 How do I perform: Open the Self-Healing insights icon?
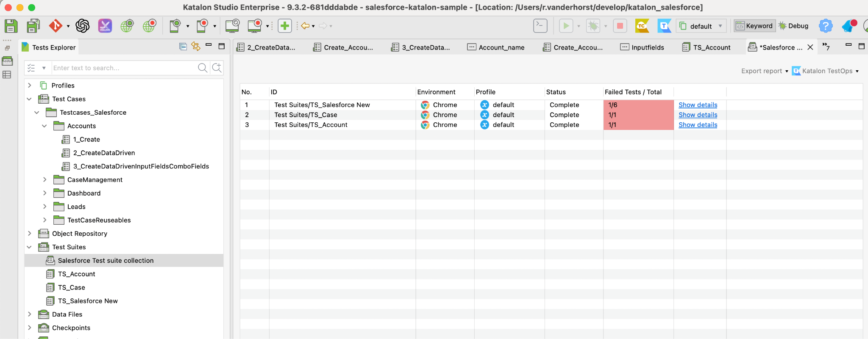pos(105,26)
